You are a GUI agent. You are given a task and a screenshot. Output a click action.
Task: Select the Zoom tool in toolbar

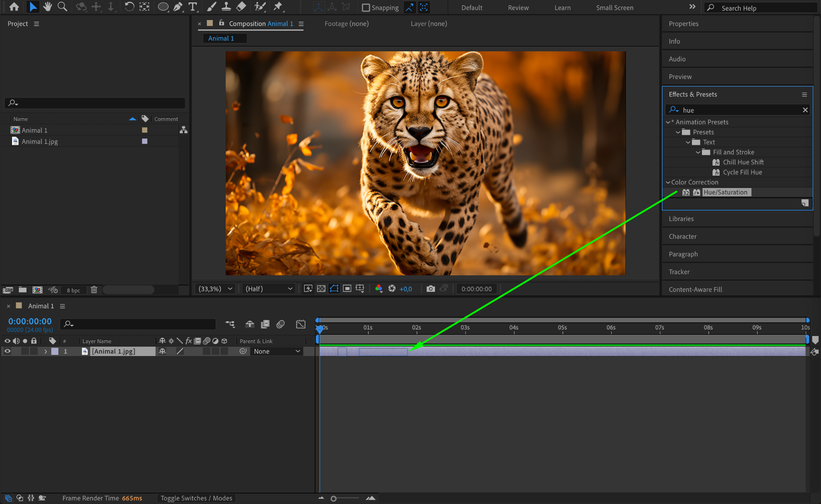pos(62,7)
